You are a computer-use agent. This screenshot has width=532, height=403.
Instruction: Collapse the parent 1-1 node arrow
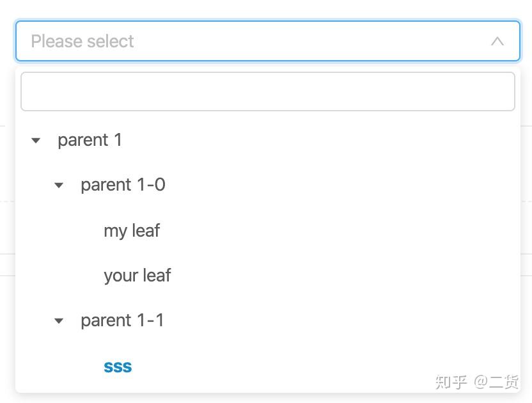(59, 320)
